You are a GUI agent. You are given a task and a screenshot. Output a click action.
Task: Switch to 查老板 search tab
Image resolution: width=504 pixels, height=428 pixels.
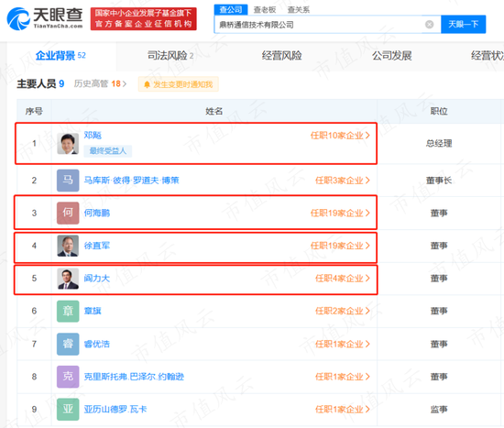tap(265, 10)
